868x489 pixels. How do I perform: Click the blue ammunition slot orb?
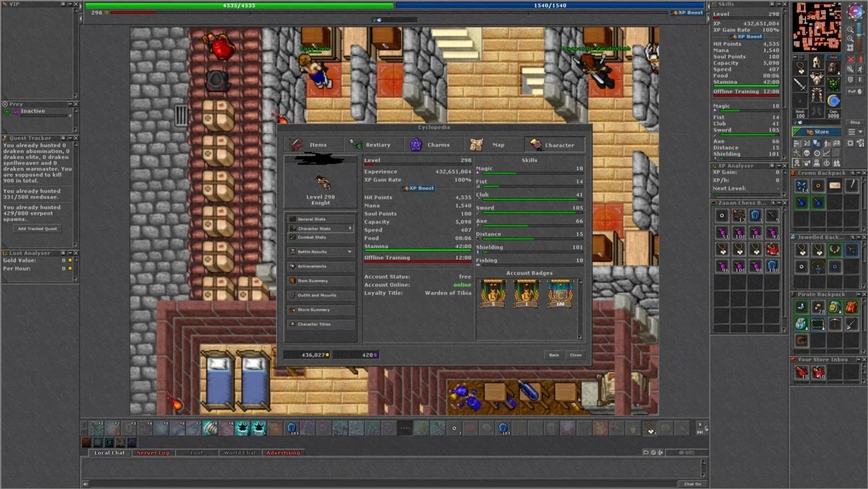[833, 101]
